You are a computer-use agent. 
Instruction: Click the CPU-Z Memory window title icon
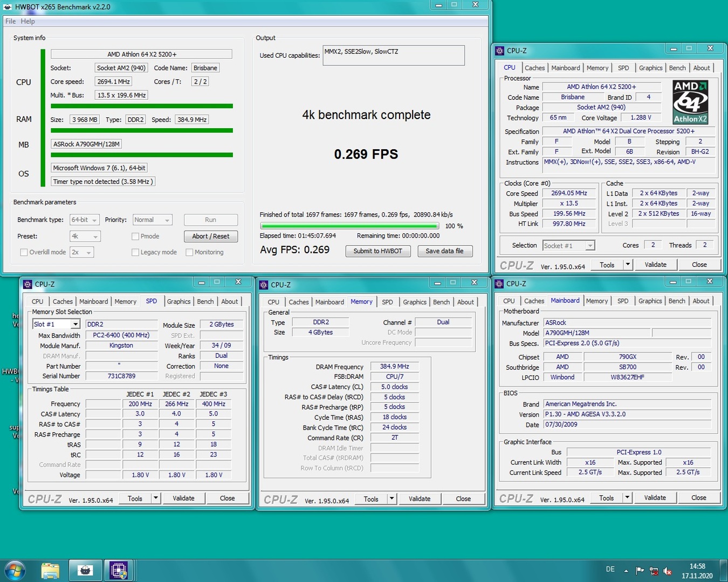pyautogui.click(x=264, y=285)
